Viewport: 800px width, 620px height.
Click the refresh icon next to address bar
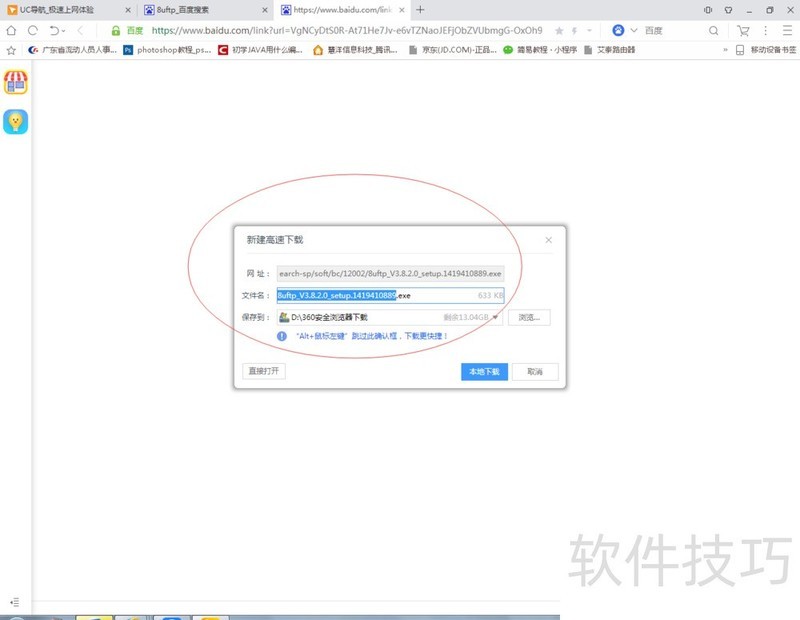click(x=33, y=30)
